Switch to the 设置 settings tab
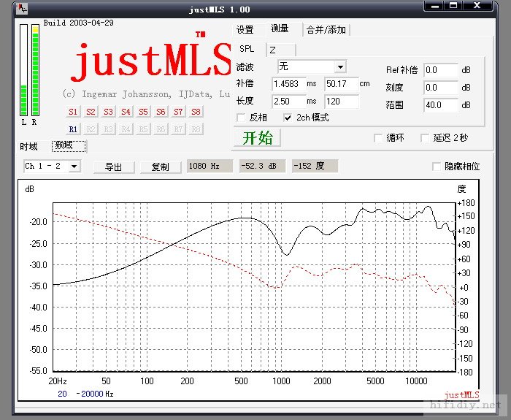The width and height of the screenshot is (511, 420). [x=245, y=30]
